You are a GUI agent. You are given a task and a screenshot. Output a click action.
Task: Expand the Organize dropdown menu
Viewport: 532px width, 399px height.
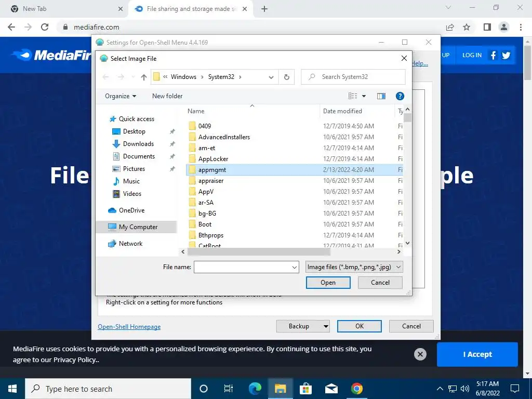[x=121, y=96]
